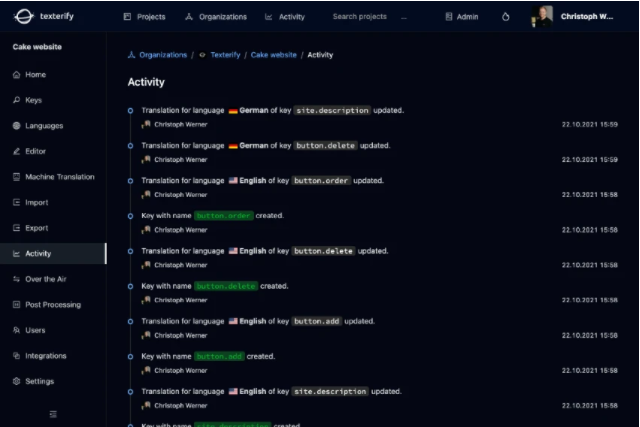Collapse the sidebar with the bottom toggle
640x427 pixels.
pyautogui.click(x=53, y=414)
